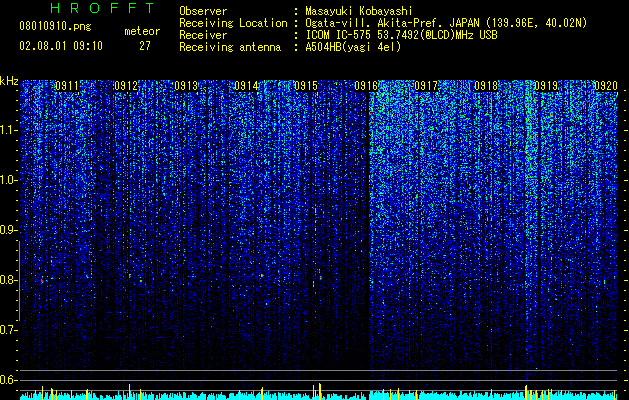Click the 0.8 frequency axis label

tap(8, 280)
